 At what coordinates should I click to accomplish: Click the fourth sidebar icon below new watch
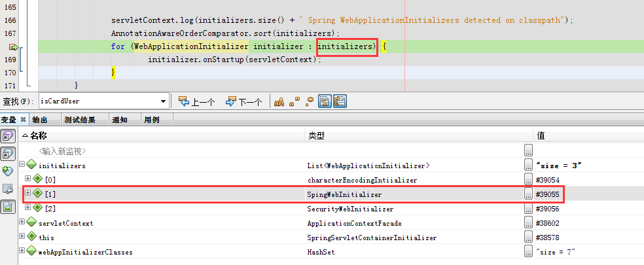coord(8,188)
